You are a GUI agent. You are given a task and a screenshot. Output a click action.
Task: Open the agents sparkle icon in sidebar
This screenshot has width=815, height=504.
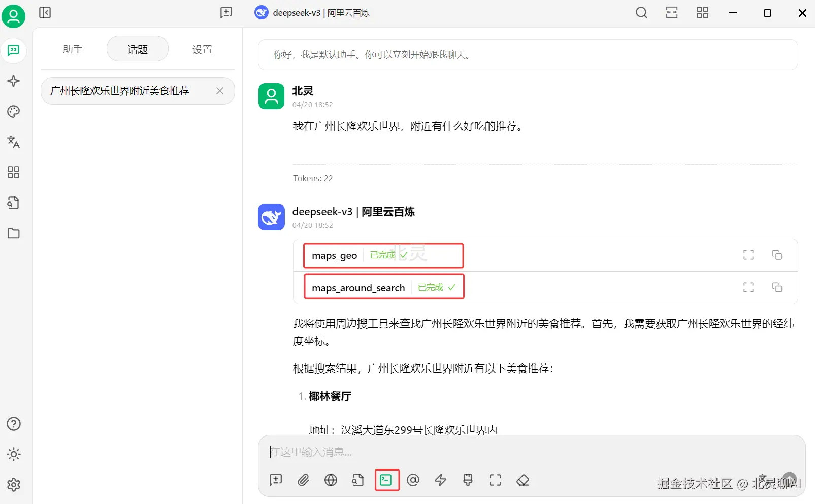point(14,81)
